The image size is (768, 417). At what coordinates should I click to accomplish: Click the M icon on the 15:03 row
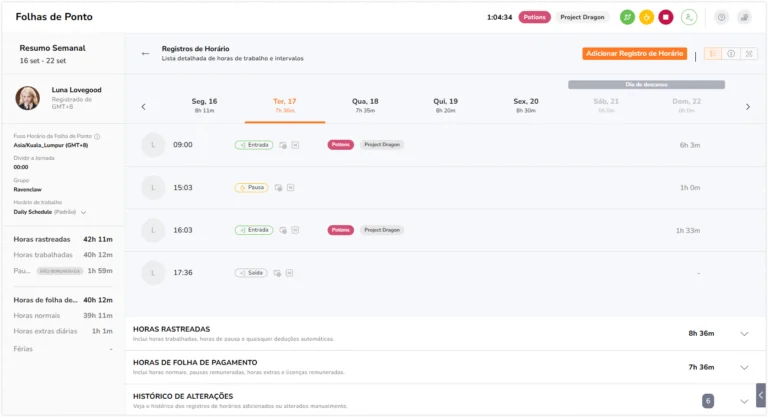pyautogui.click(x=290, y=188)
